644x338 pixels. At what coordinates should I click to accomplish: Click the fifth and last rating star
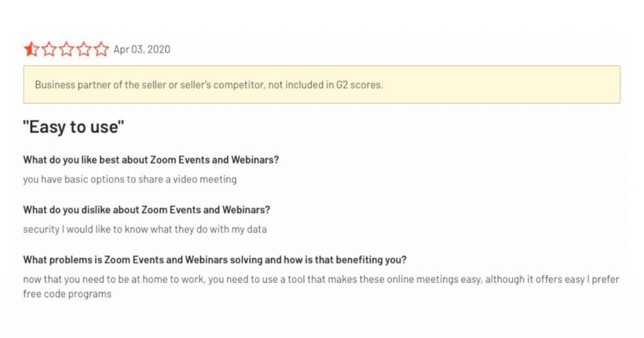tap(101, 49)
